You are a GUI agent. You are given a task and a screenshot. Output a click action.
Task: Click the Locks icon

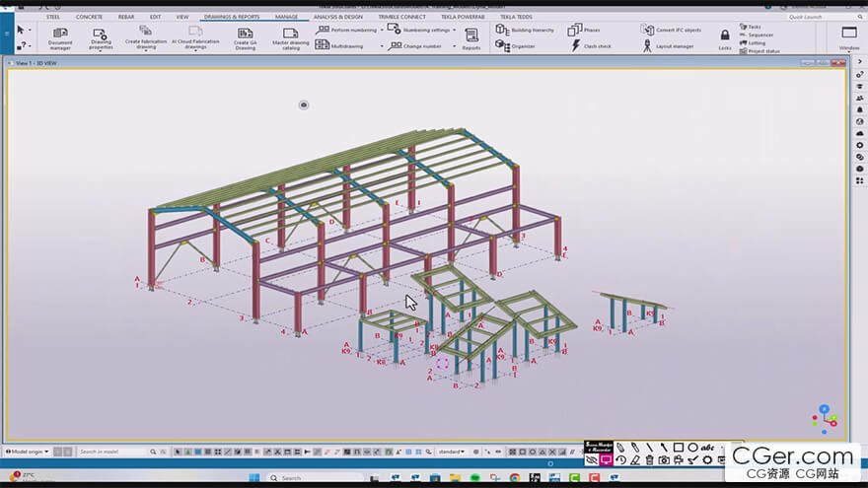tap(725, 37)
